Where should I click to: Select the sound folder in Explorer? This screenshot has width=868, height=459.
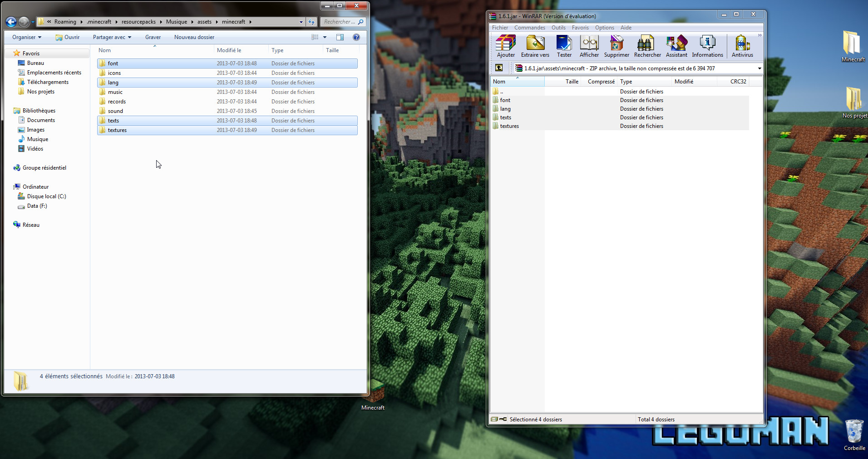tap(227, 111)
